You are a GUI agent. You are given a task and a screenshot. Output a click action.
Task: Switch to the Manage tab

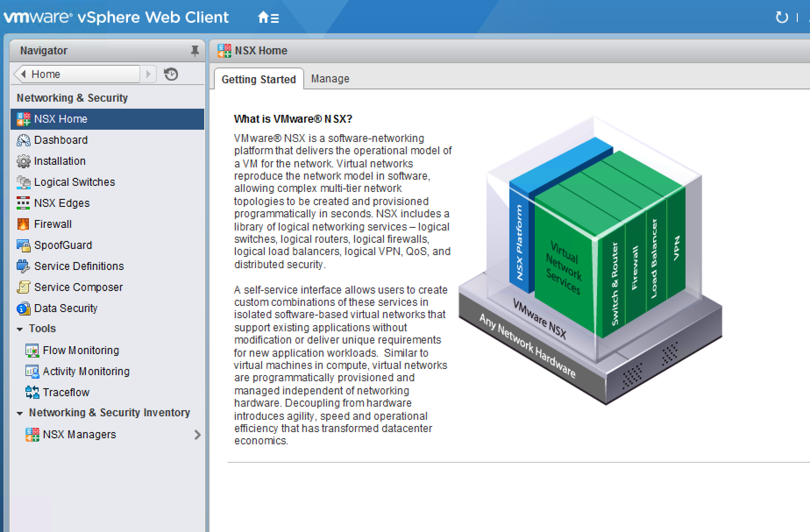click(330, 79)
